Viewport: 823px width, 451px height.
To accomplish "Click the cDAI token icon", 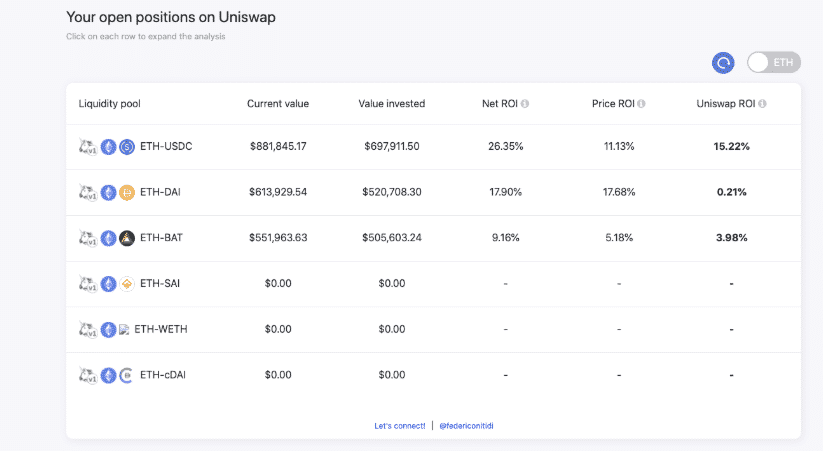I will pos(126,375).
